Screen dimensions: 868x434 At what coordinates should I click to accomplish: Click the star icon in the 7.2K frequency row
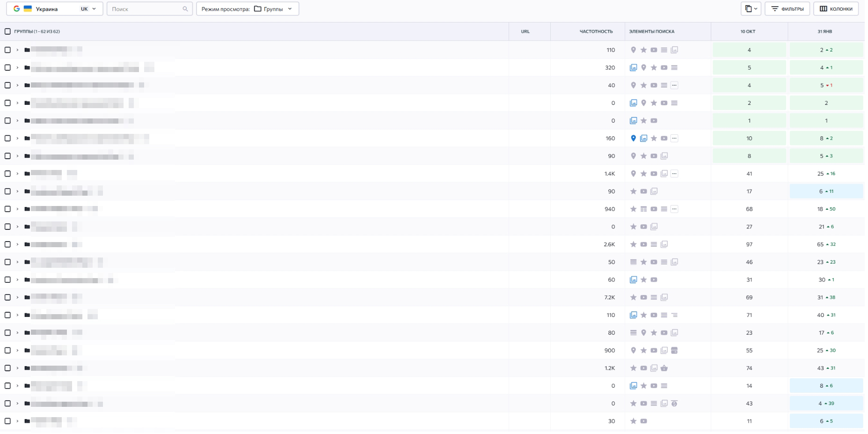(x=634, y=297)
